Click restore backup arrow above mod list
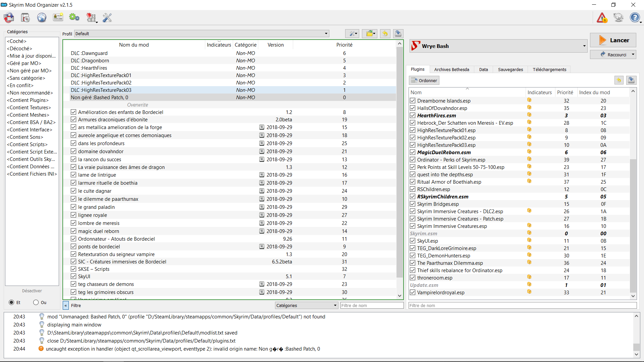 tap(385, 34)
